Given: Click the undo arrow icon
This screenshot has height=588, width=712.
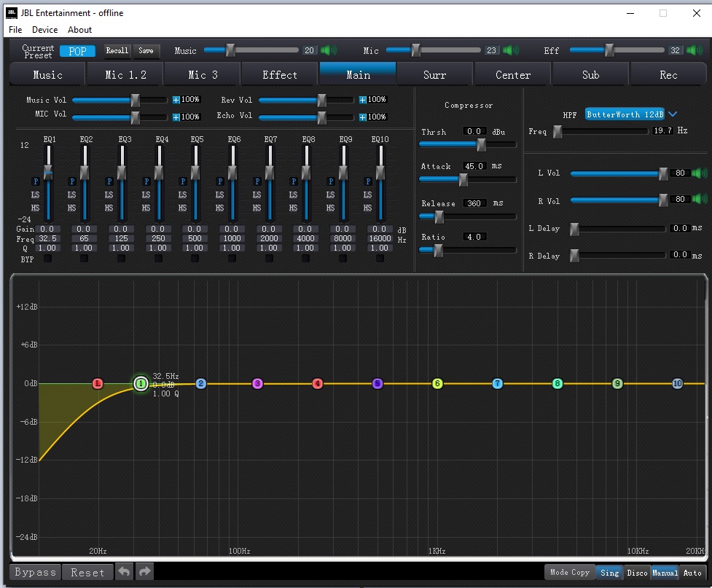Looking at the screenshot, I should point(125,572).
